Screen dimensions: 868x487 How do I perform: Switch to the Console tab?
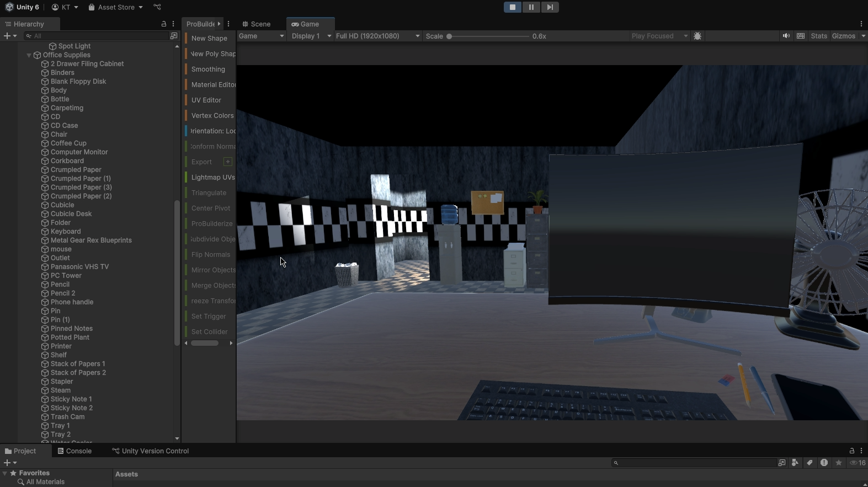[x=74, y=451]
